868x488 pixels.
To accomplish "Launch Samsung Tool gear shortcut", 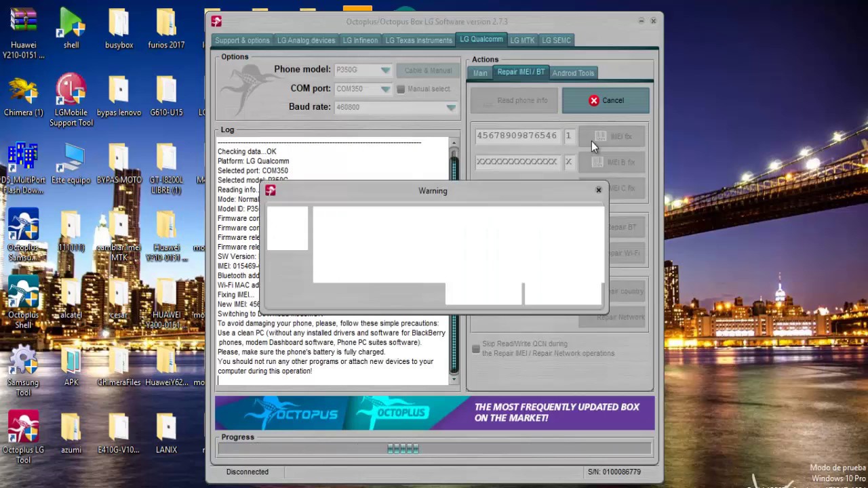I will pos(24,371).
